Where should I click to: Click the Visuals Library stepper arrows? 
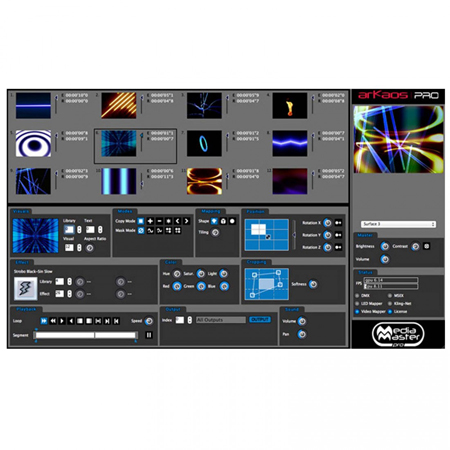(79, 230)
